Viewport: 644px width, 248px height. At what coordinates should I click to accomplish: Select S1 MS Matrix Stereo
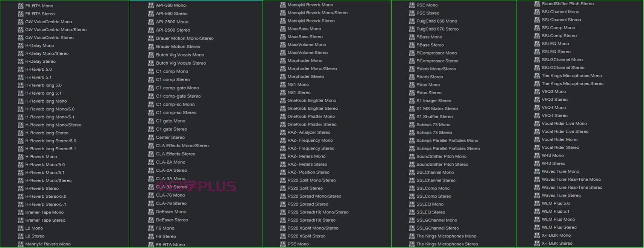point(437,109)
